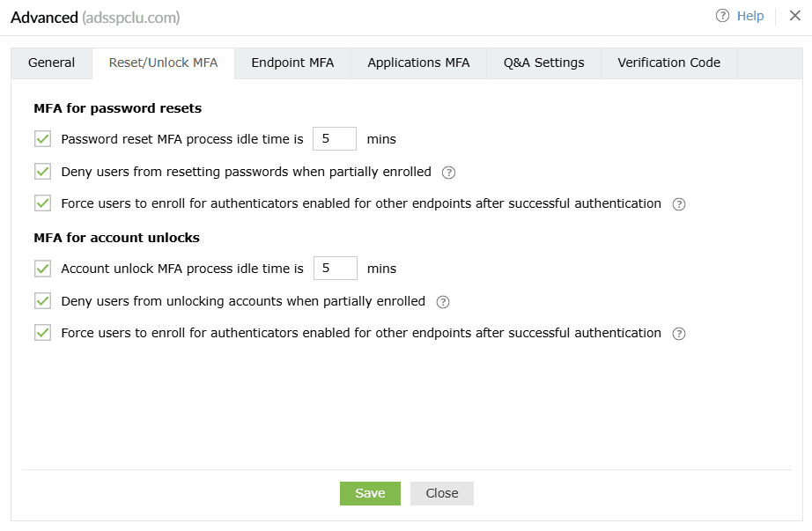The width and height of the screenshot is (812, 531).
Task: Show help for denying account unlocks when partially enrolled
Action: tap(443, 302)
